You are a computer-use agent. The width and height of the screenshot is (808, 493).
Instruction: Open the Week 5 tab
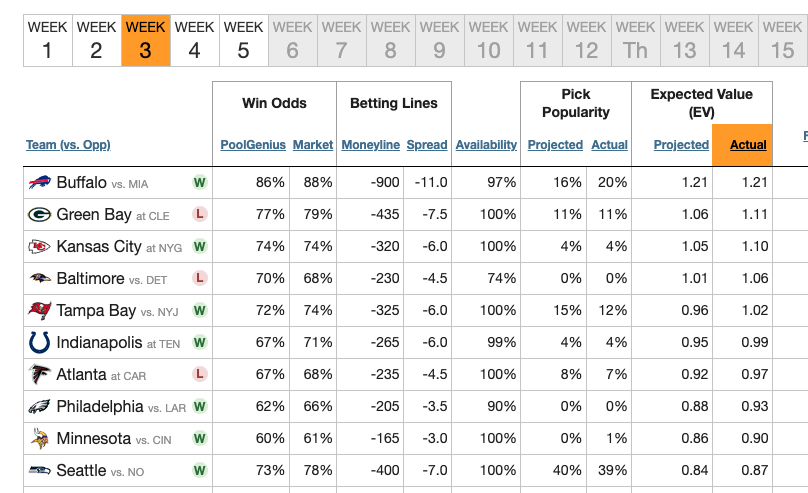pyautogui.click(x=243, y=40)
